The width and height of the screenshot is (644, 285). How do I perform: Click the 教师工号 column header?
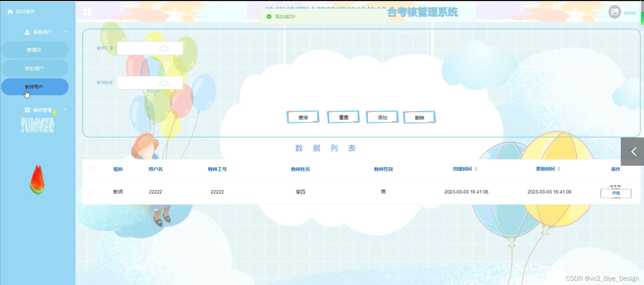217,169
